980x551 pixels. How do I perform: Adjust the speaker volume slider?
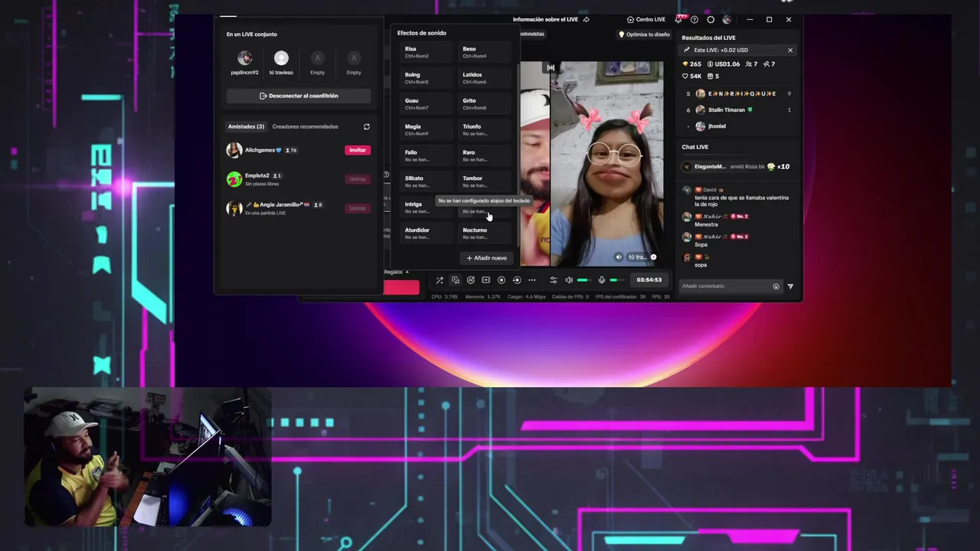click(x=584, y=280)
